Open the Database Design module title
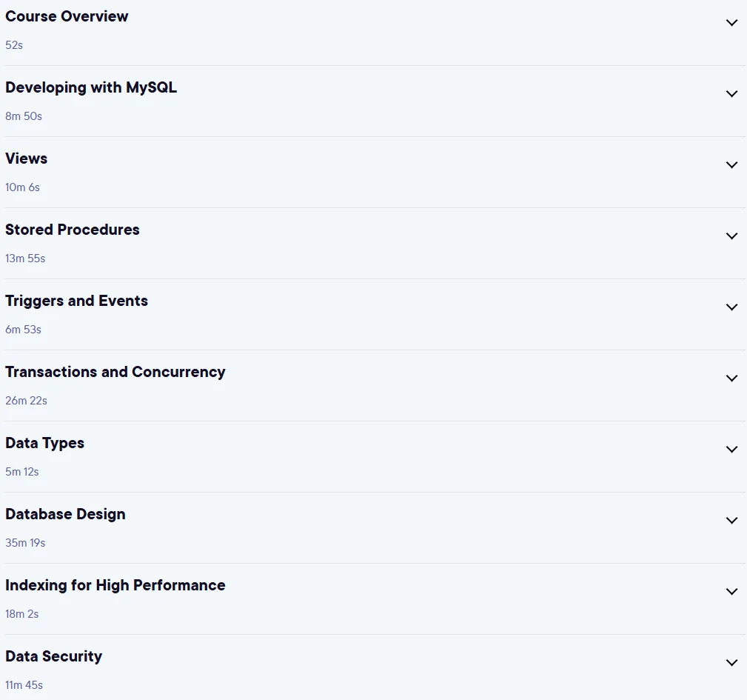This screenshot has width=747, height=700. coord(65,514)
